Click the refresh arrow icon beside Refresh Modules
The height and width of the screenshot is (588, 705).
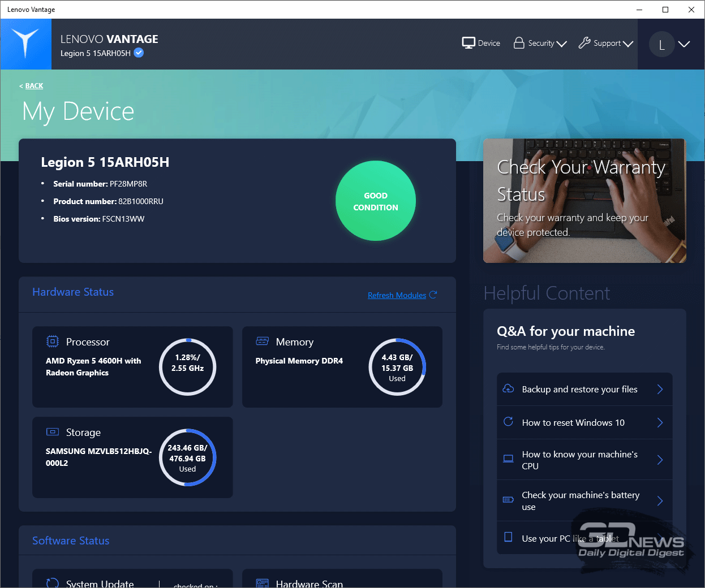[x=433, y=295]
